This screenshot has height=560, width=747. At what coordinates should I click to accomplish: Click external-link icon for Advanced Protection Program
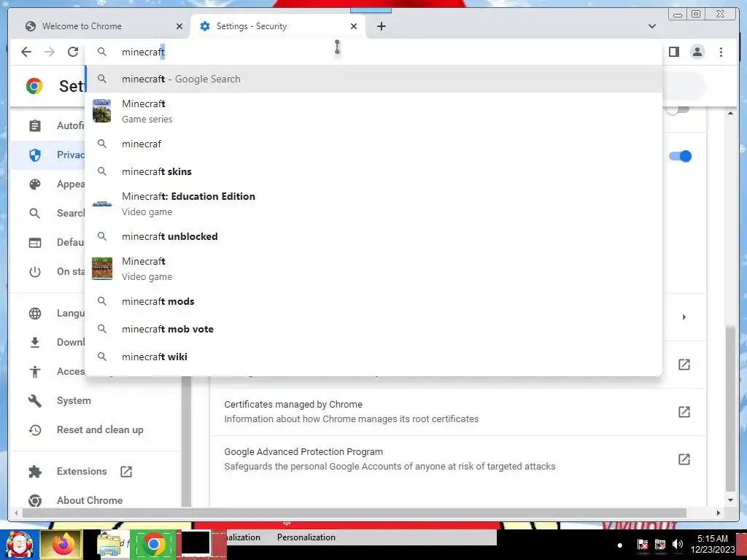pos(684,459)
